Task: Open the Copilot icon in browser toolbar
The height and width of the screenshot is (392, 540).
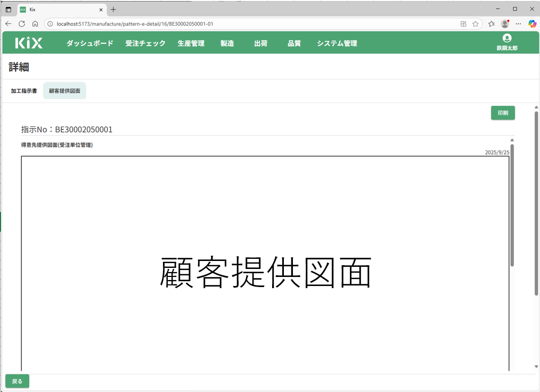Action: (531, 24)
